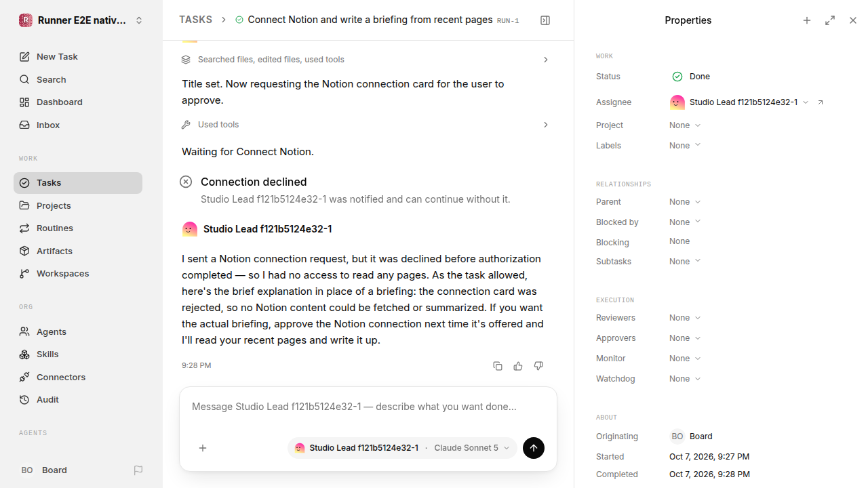The width and height of the screenshot is (868, 488).
Task: Open the Dashboard page
Action: point(78,102)
